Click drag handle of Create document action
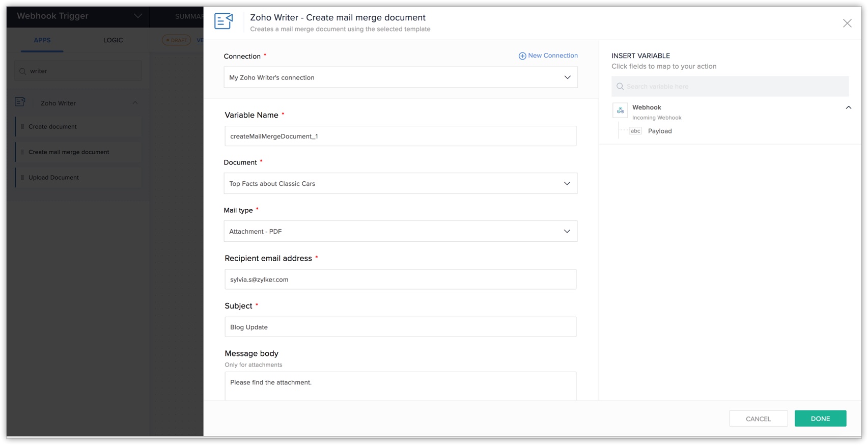This screenshot has width=868, height=445. (22, 127)
